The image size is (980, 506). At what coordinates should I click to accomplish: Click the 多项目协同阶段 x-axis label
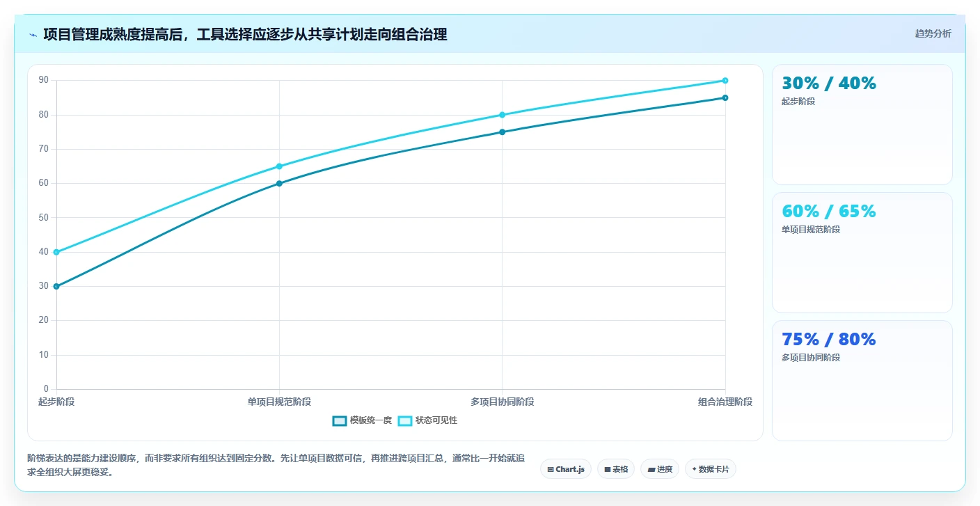(x=502, y=402)
